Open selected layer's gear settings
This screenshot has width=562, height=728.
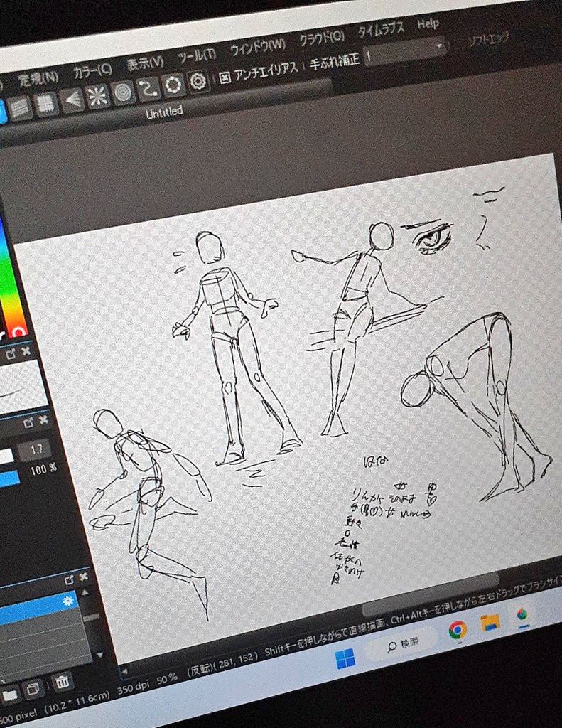tap(68, 601)
